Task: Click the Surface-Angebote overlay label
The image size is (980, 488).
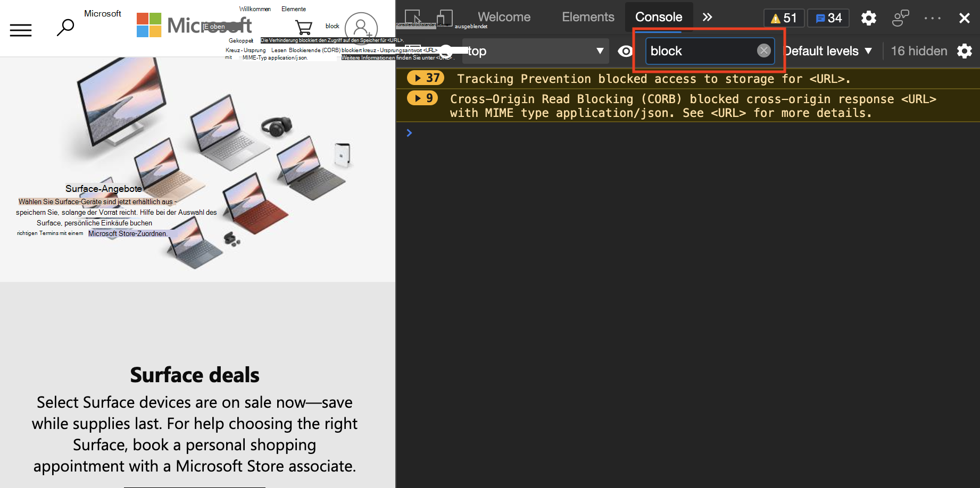Action: [104, 189]
